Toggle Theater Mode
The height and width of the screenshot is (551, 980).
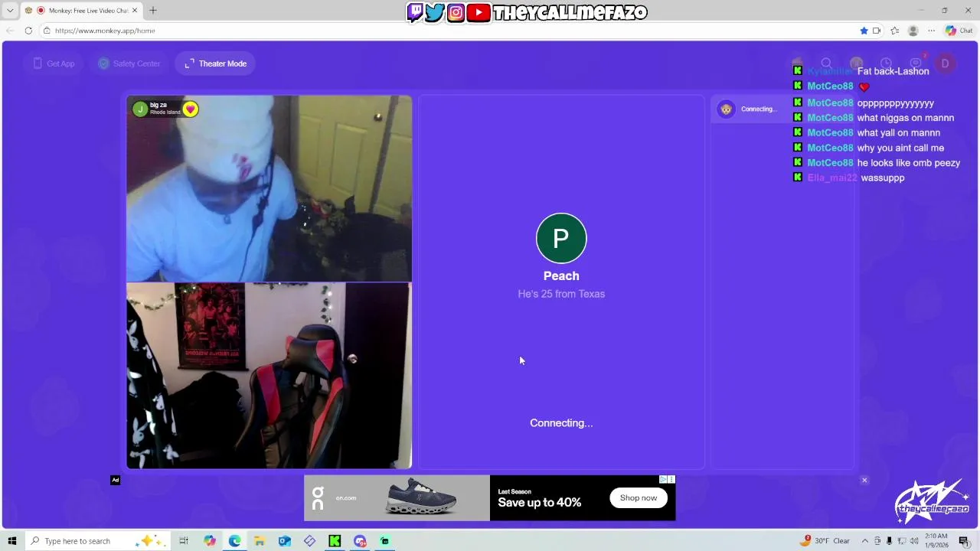pyautogui.click(x=215, y=64)
